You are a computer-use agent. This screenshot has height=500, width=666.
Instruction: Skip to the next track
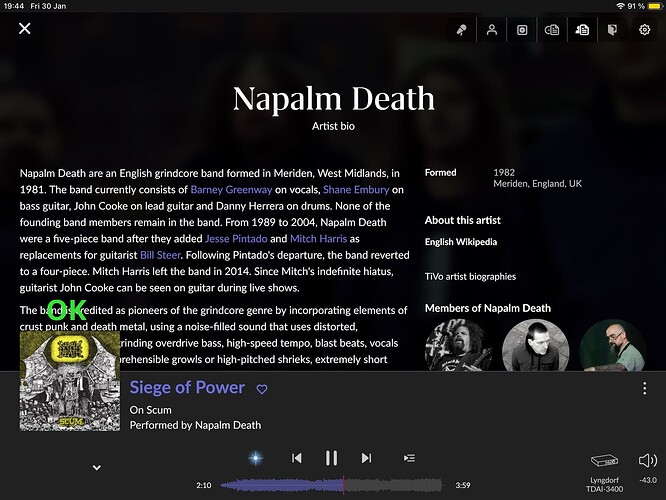coord(366,458)
